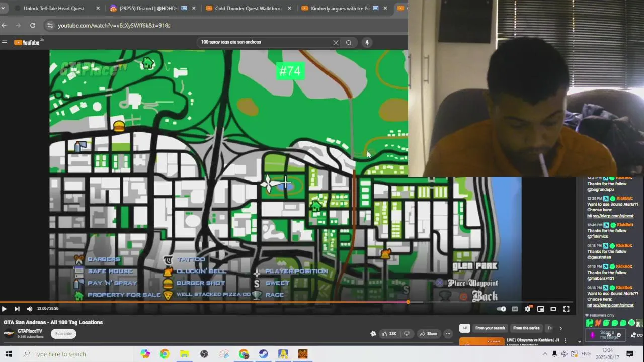Subscribe to GTAPlaceTV channel

(63, 334)
